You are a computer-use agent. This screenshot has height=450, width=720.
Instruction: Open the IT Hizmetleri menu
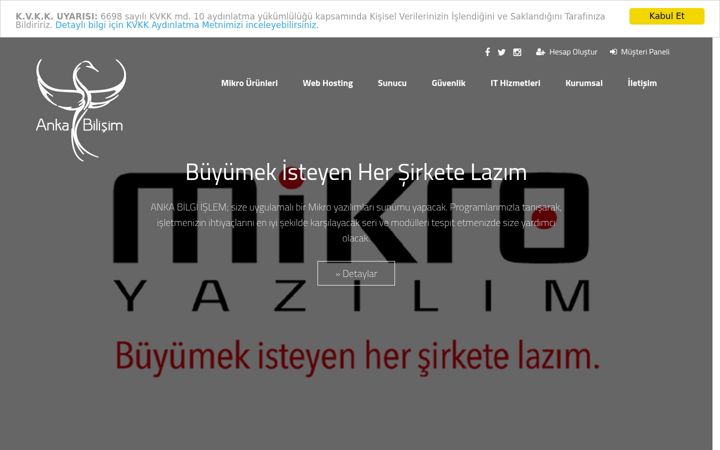tap(515, 83)
